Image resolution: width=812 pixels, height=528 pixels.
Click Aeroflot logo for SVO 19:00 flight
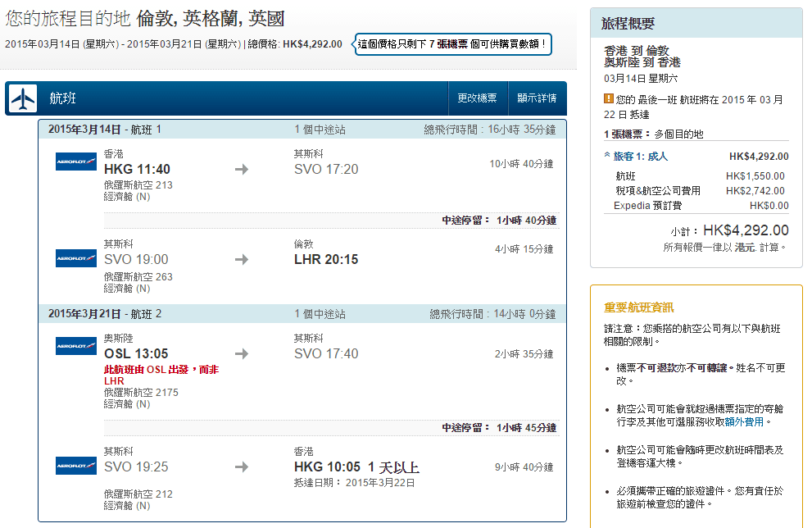click(x=76, y=259)
